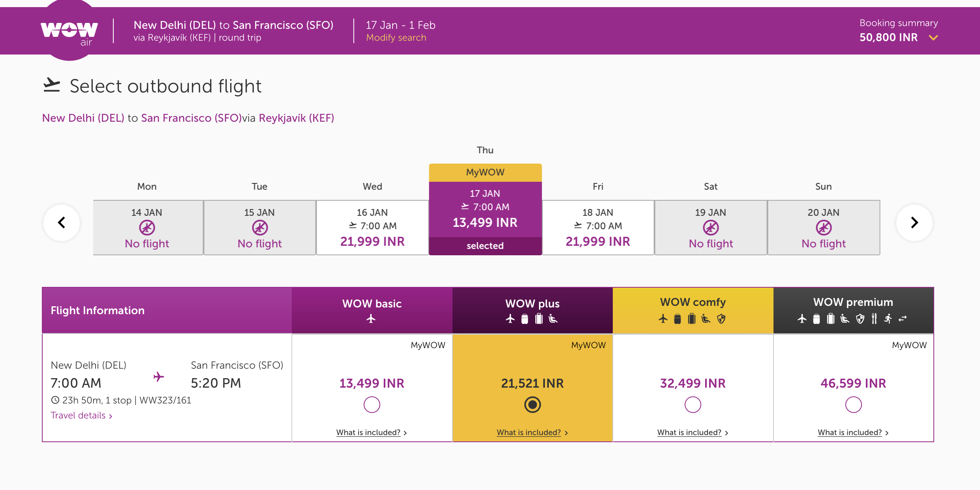Screen dimensions: 980x490
Task: Click the Flight Information header
Action: [167, 310]
